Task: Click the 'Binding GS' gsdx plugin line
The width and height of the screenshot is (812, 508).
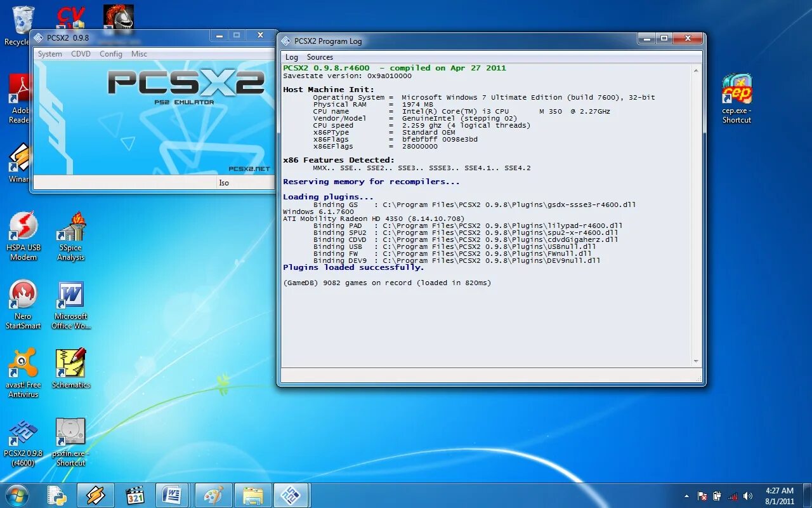Action: tap(475, 204)
